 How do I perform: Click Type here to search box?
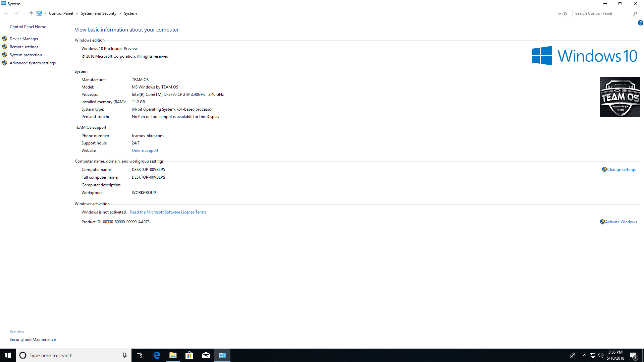(74, 355)
